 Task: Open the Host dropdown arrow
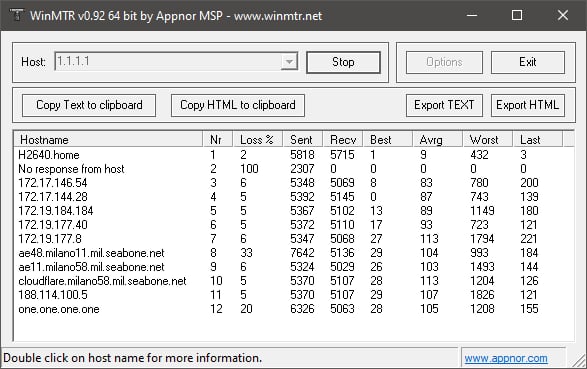289,62
